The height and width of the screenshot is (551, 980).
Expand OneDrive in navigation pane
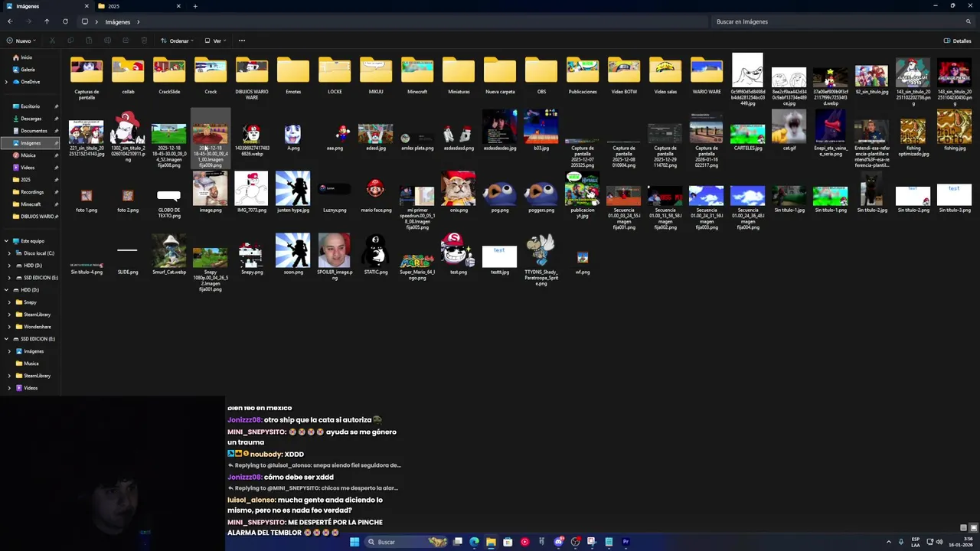tap(6, 82)
